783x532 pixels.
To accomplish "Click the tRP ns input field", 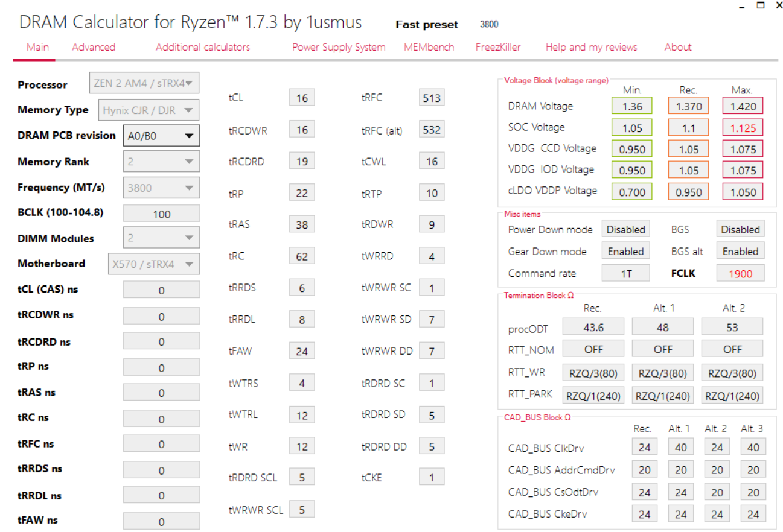I will 161,367.
